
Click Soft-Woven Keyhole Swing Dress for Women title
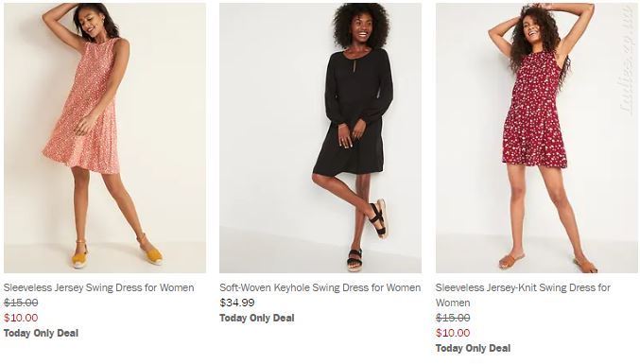[x=320, y=287]
